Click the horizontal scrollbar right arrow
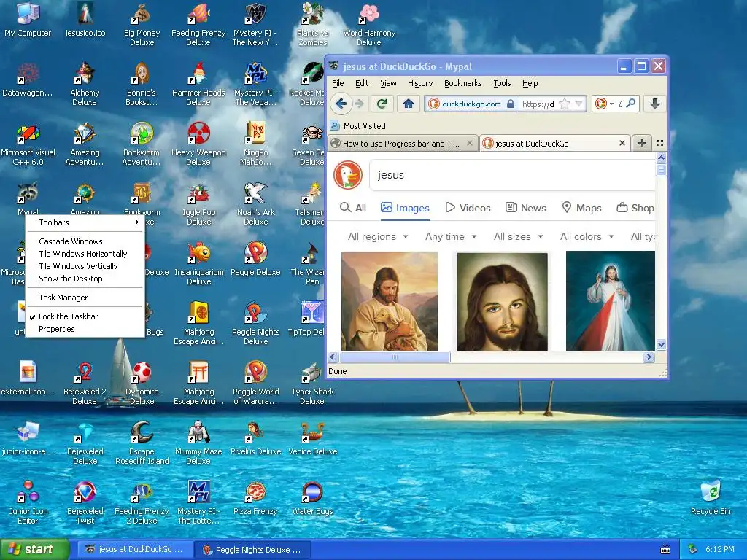Screen dimensions: 747x560 point(649,357)
